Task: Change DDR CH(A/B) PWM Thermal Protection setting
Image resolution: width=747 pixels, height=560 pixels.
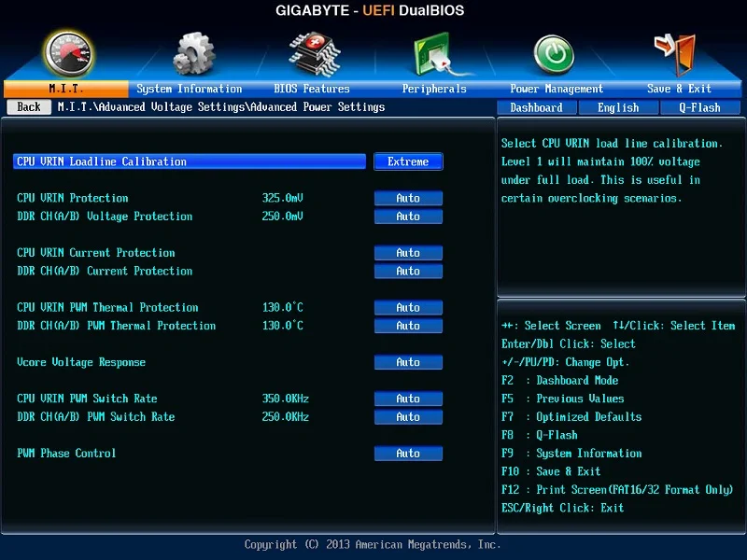Action: click(408, 326)
